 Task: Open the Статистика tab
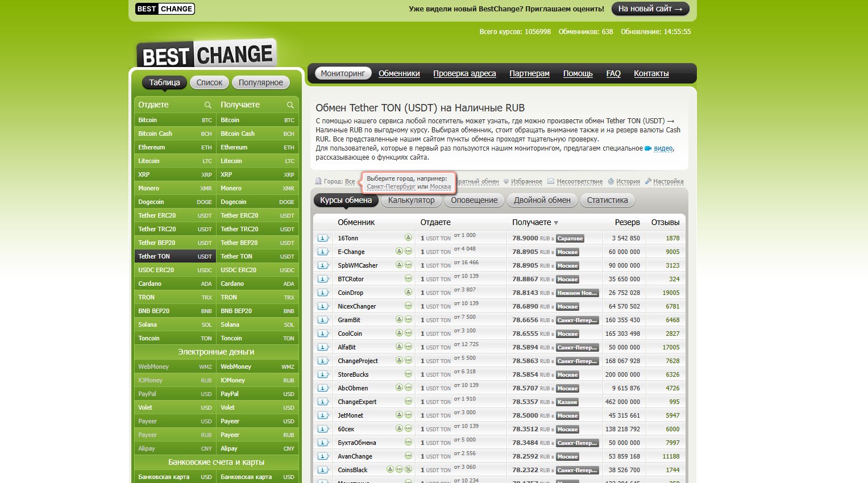coord(608,200)
